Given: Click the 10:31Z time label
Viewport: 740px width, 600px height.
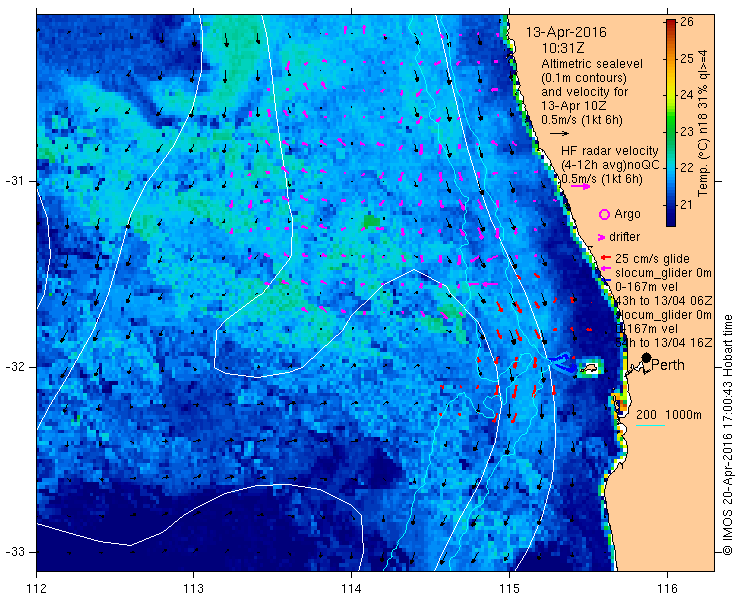Looking at the screenshot, I should click(x=563, y=48).
